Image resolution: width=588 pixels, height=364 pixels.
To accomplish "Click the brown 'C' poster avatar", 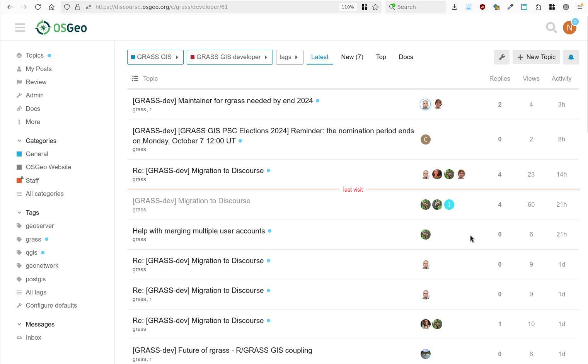I will 425,139.
